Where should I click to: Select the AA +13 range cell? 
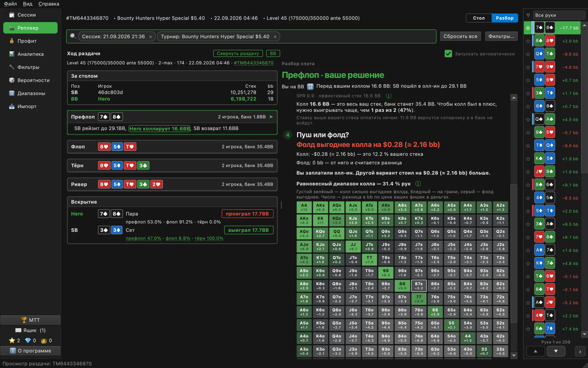pyautogui.click(x=304, y=207)
